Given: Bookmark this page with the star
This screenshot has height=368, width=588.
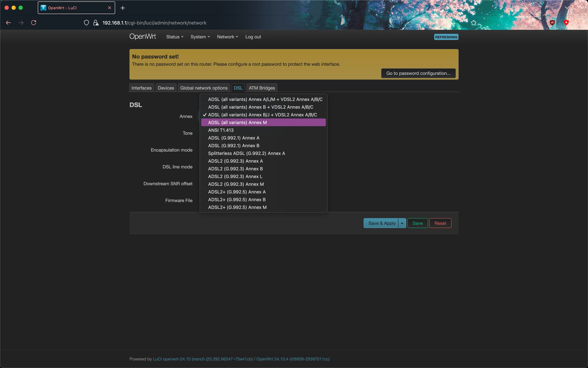Looking at the screenshot, I should tap(473, 23).
